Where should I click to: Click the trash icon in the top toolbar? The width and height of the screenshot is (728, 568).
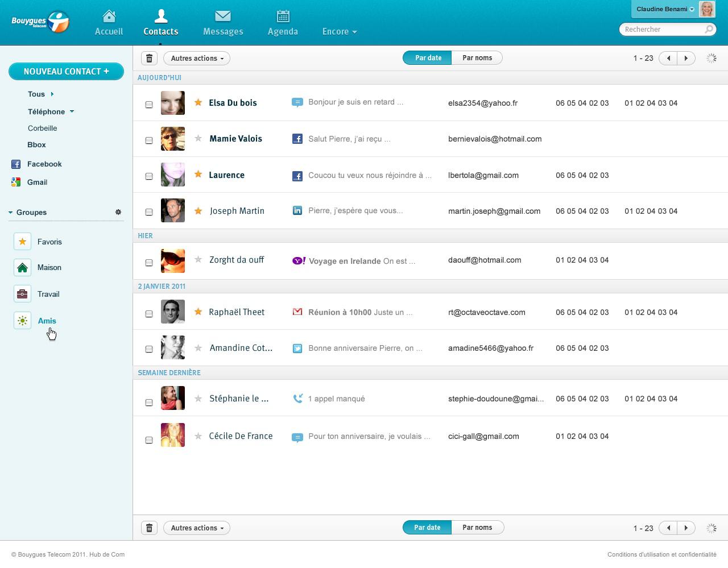click(149, 58)
